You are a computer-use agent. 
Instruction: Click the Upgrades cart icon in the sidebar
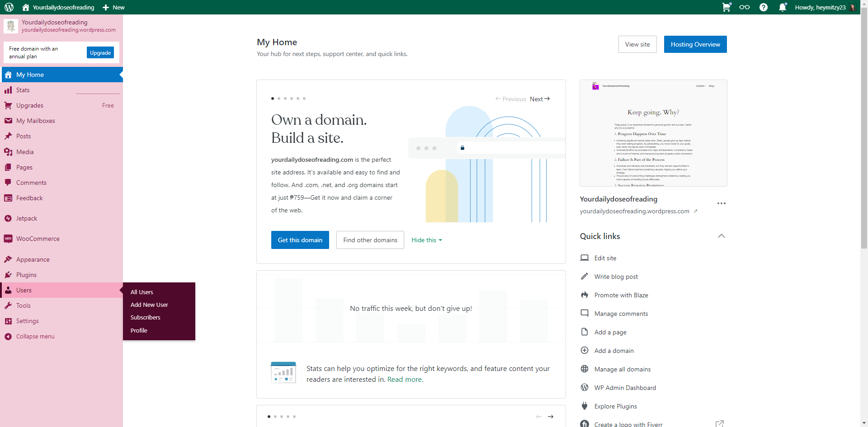click(8, 105)
